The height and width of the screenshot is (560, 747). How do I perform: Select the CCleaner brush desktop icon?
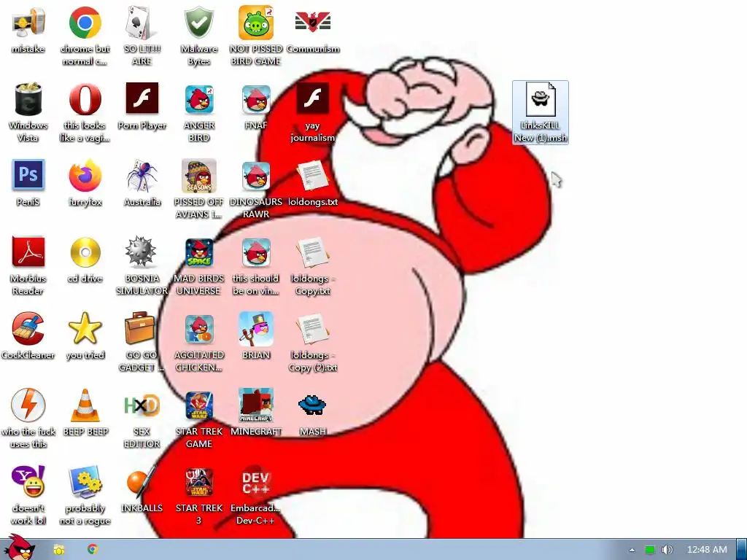[28, 329]
